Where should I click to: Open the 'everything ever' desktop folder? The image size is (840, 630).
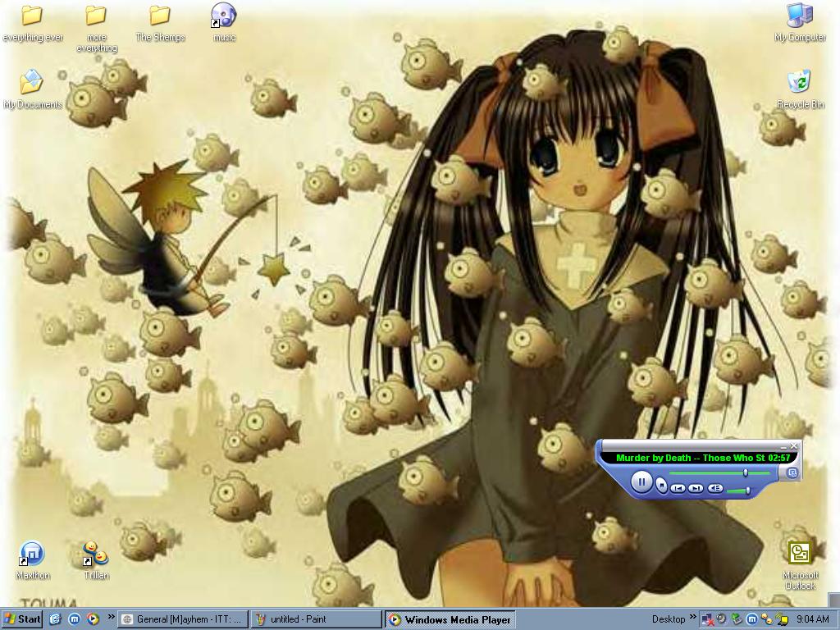click(x=32, y=24)
